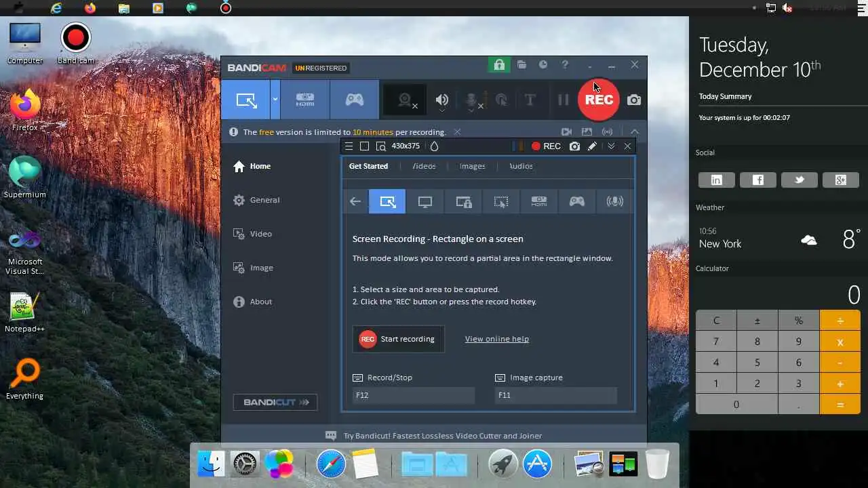Go to the General settings section
This screenshot has width=868, height=488.
click(256, 200)
